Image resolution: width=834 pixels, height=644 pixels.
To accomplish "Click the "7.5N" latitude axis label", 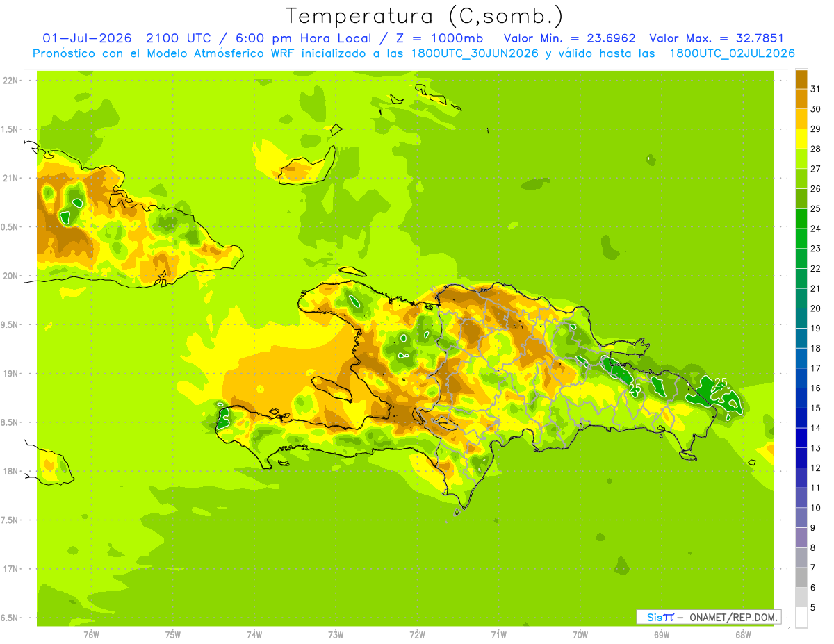I will click(10, 520).
